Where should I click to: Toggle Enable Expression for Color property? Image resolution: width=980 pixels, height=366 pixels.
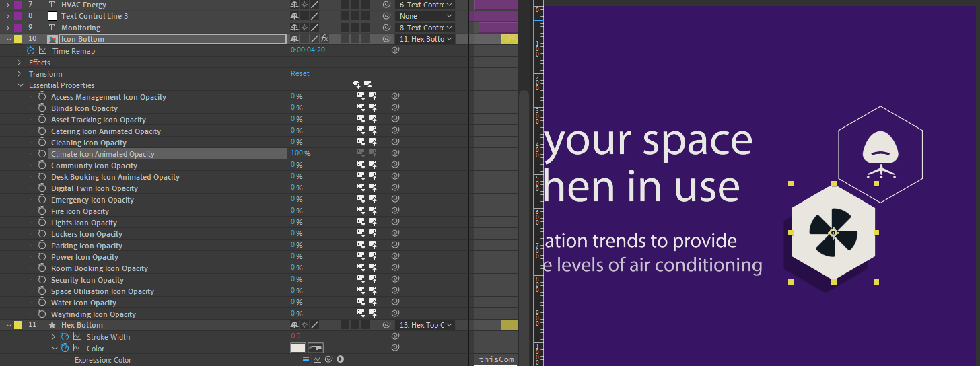click(x=306, y=359)
